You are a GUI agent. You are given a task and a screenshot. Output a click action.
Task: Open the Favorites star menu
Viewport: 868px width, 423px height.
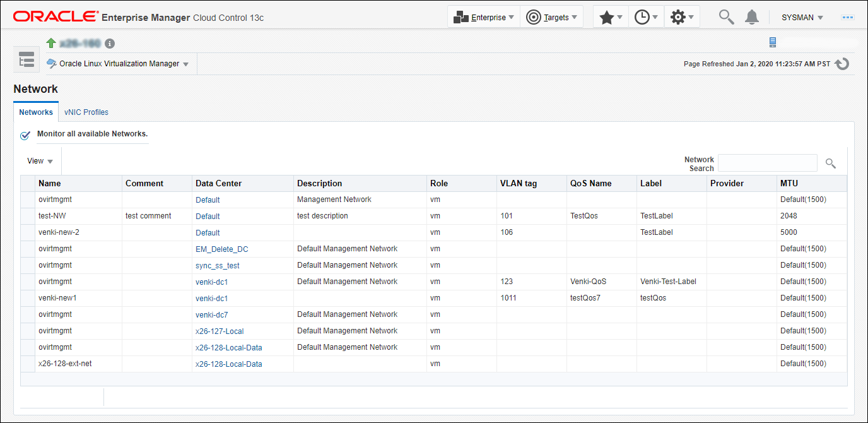point(611,18)
